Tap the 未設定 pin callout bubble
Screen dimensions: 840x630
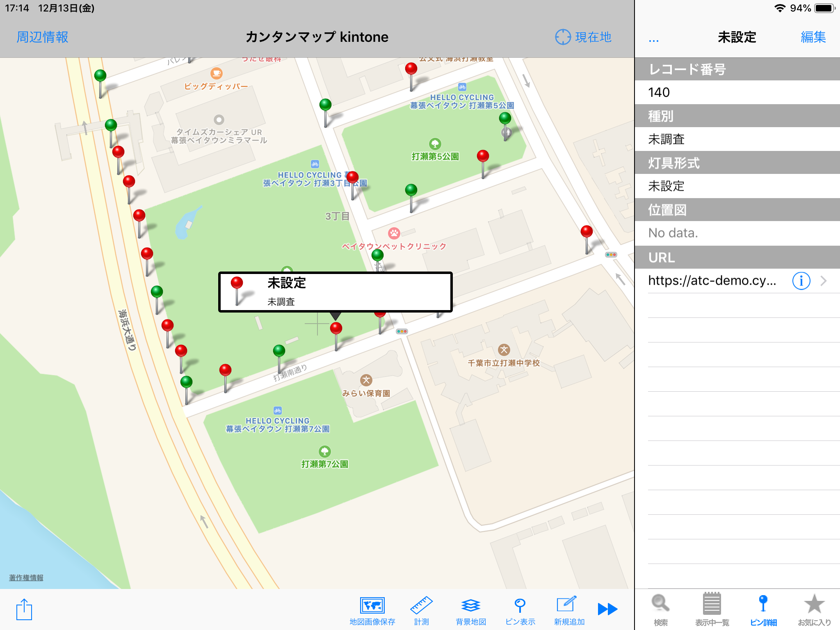coord(335,292)
